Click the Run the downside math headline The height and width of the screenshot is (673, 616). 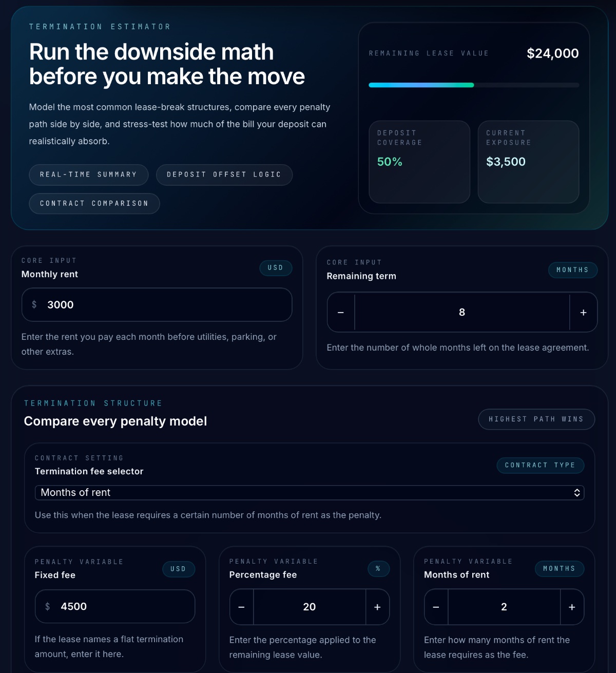point(167,64)
